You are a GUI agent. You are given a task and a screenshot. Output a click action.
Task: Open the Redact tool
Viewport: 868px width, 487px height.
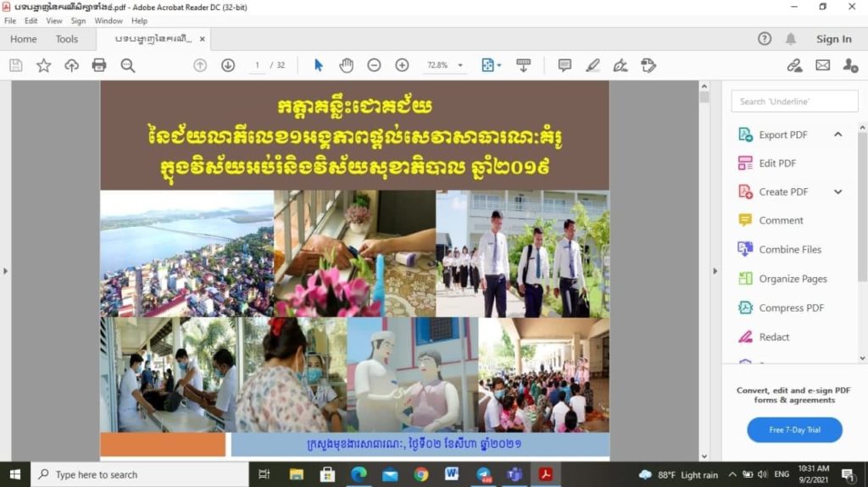pos(774,337)
